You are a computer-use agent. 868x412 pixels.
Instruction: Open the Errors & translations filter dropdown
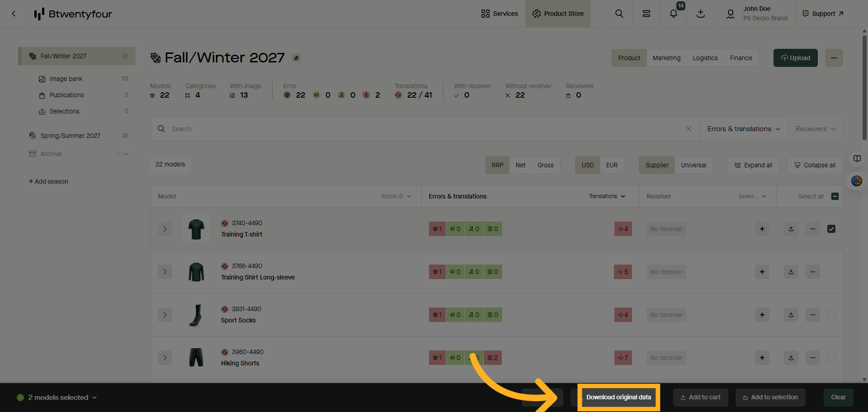tap(743, 129)
